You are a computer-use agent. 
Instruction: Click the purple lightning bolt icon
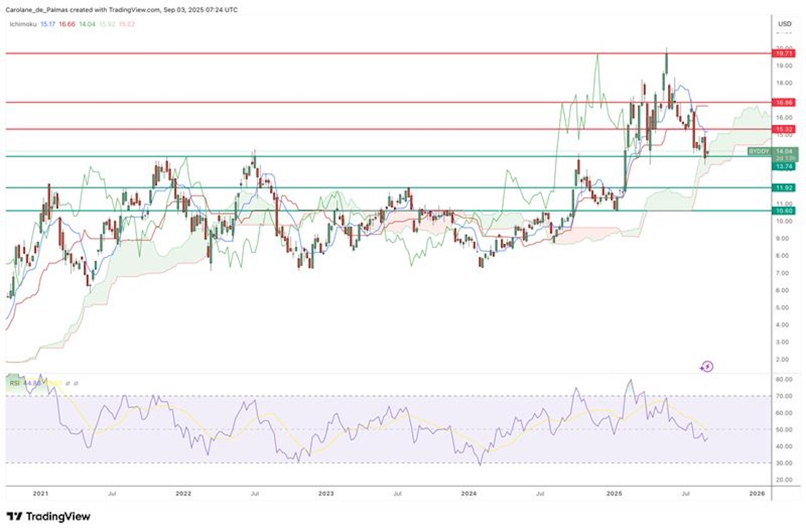tap(707, 366)
